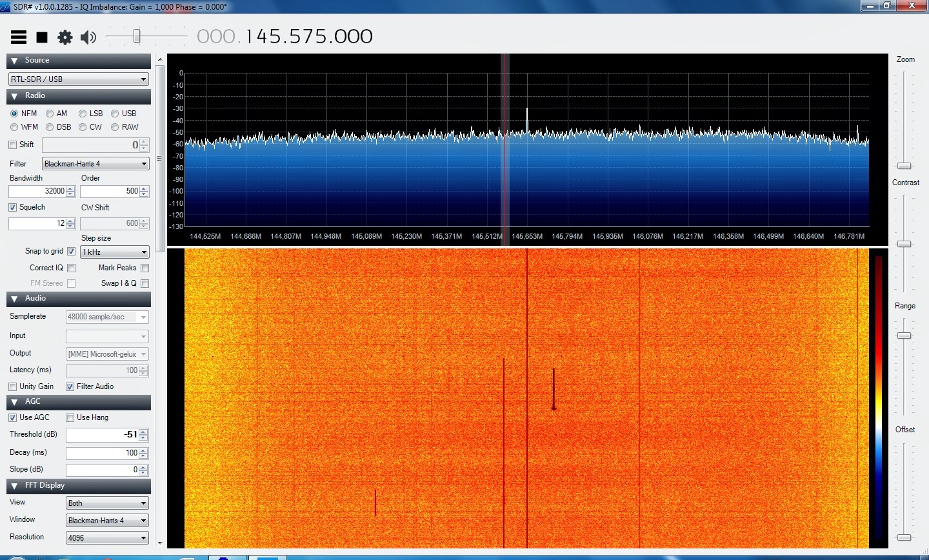The height and width of the screenshot is (560, 929).
Task: Open the Resolution 4096 dropdown
Action: pyautogui.click(x=107, y=538)
